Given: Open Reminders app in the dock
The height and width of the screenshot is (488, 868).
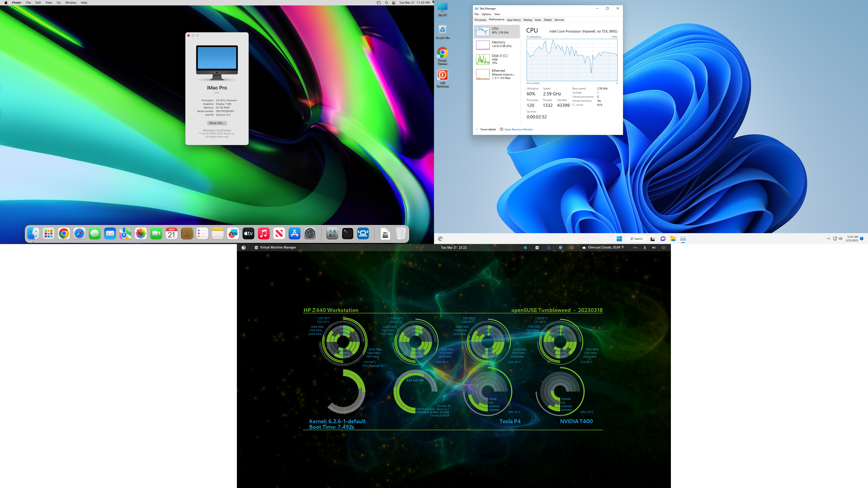Looking at the screenshot, I should tap(202, 233).
